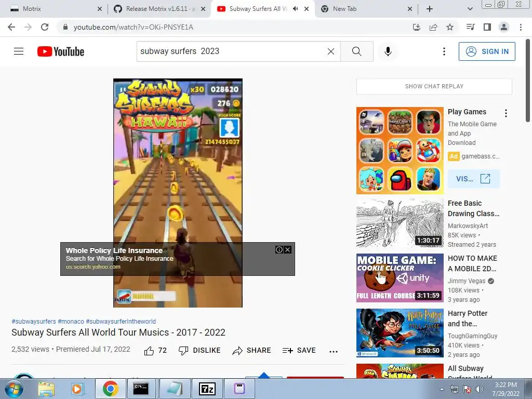Search with your voice microphone

(x=388, y=51)
